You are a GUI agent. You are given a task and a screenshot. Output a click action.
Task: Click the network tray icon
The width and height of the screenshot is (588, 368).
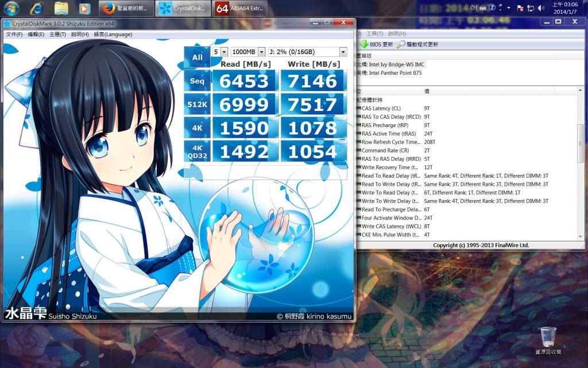pyautogui.click(x=531, y=8)
